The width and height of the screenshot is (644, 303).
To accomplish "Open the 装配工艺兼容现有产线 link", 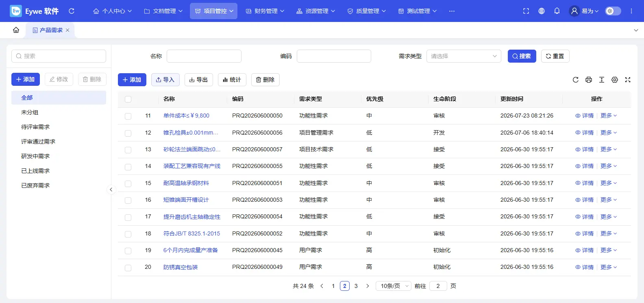I will 192,166.
